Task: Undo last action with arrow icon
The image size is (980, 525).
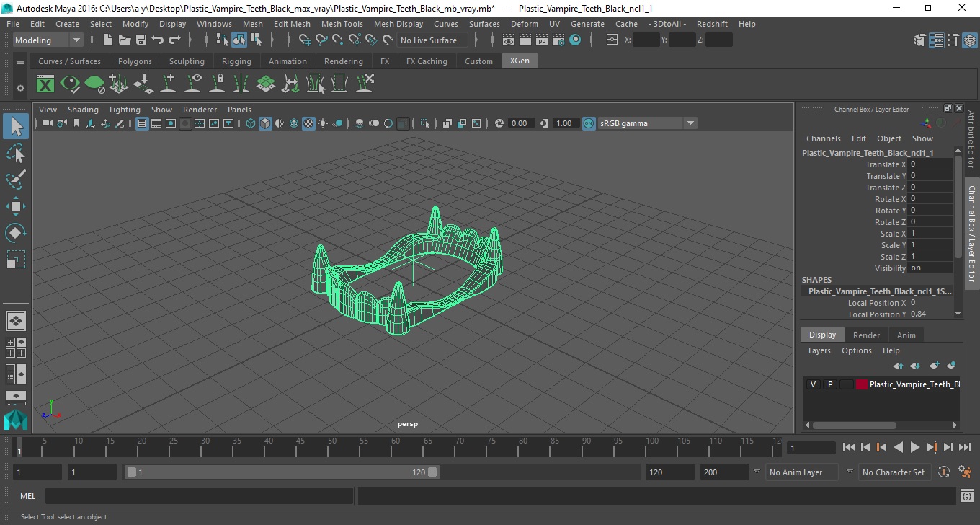Action: pos(158,40)
